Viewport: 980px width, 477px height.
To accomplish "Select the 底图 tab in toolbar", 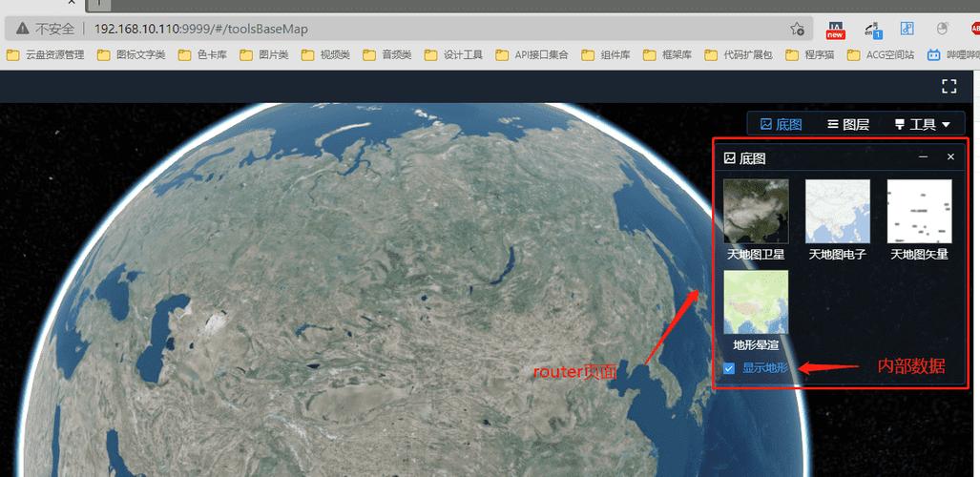I will tap(781, 124).
